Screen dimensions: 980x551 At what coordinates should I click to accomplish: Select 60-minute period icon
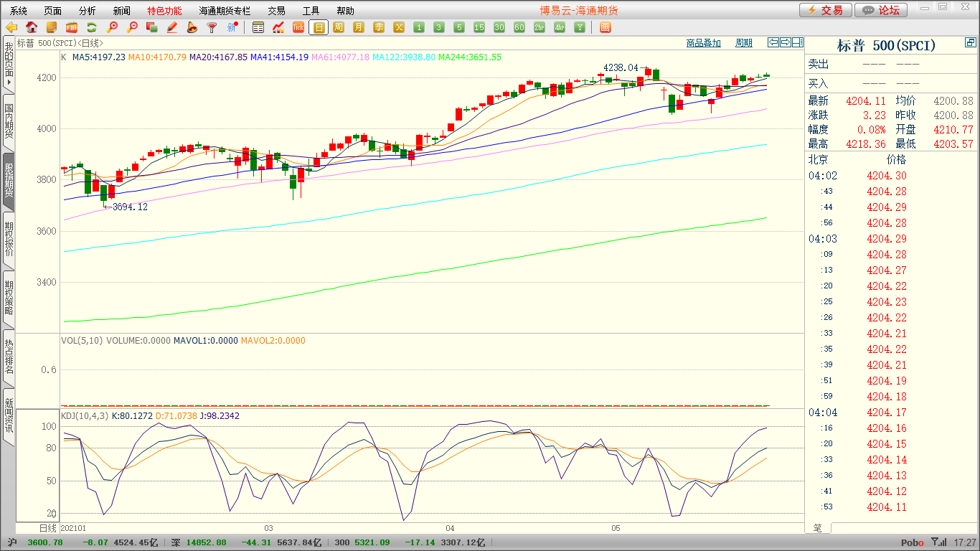click(x=519, y=27)
